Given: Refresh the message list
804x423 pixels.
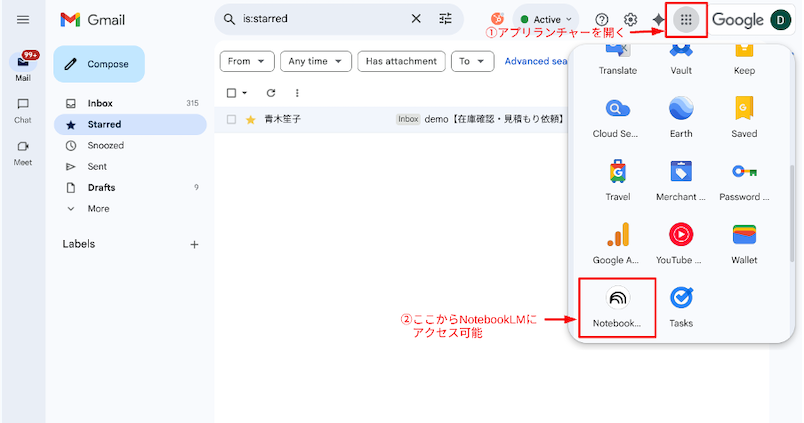Looking at the screenshot, I should point(271,93).
